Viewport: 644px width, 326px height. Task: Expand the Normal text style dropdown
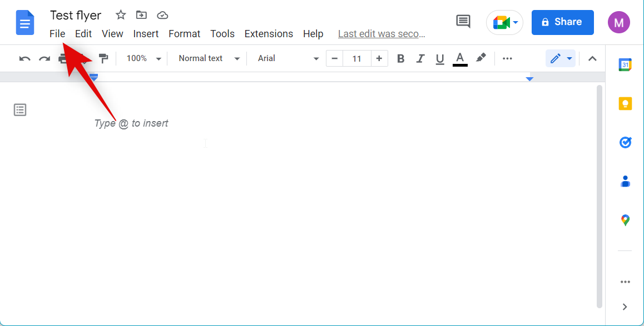(209, 58)
